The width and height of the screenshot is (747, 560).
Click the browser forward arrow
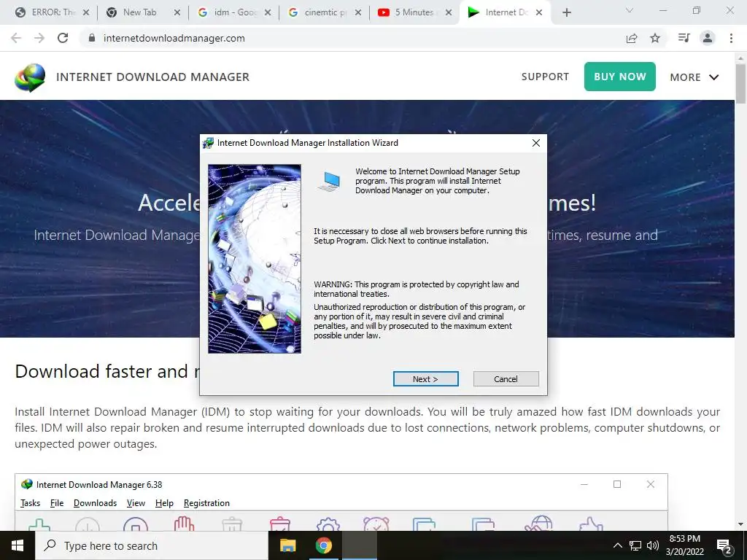click(39, 38)
